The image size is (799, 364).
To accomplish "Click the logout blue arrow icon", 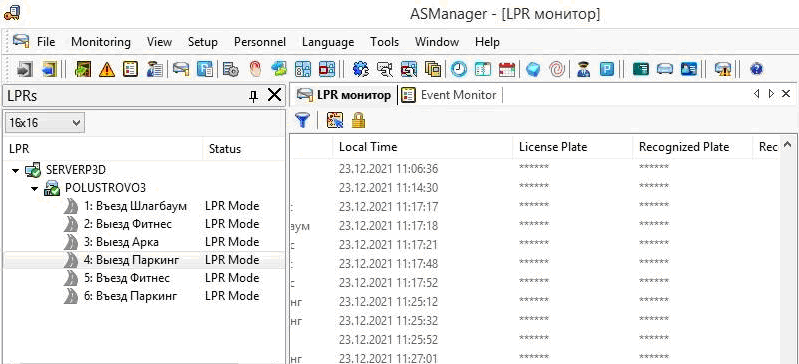I will point(50,69).
